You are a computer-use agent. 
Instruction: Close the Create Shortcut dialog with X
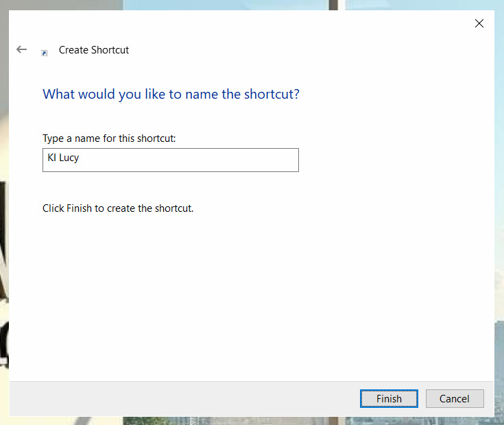pos(479,23)
